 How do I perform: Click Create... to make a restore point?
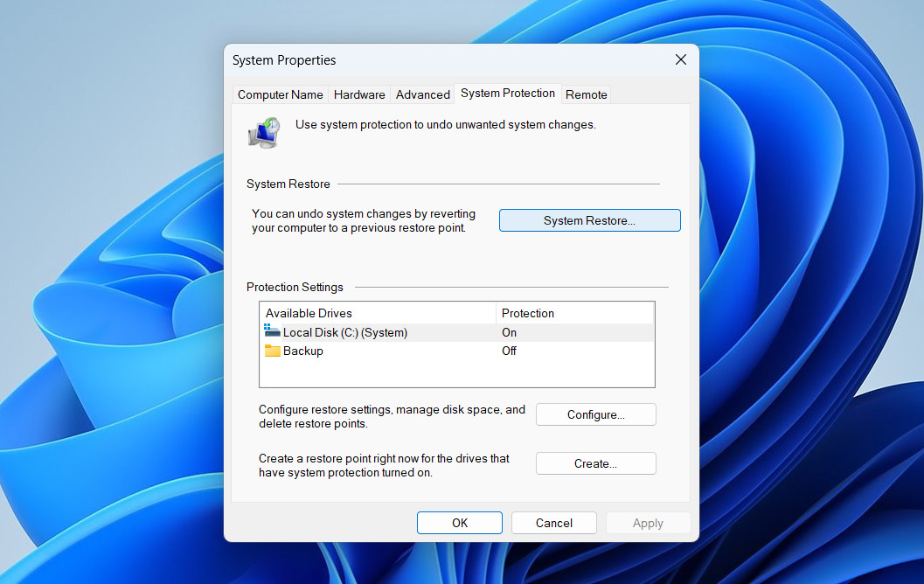596,463
